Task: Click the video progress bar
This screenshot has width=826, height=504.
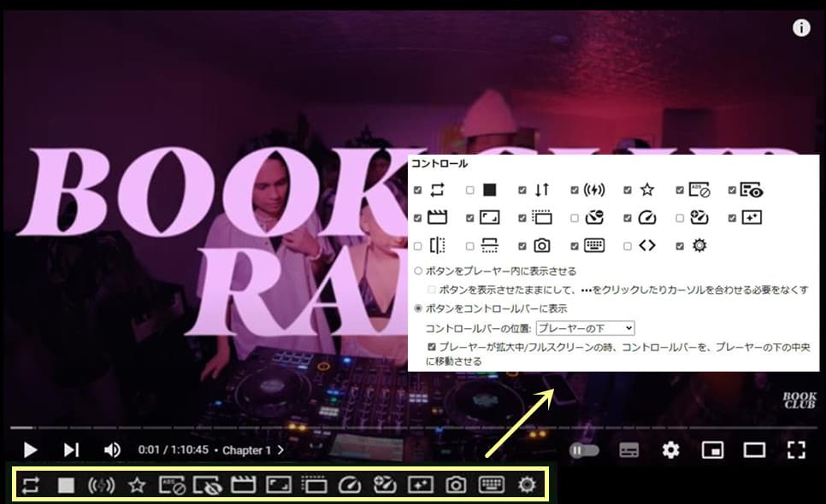Action: point(413,428)
